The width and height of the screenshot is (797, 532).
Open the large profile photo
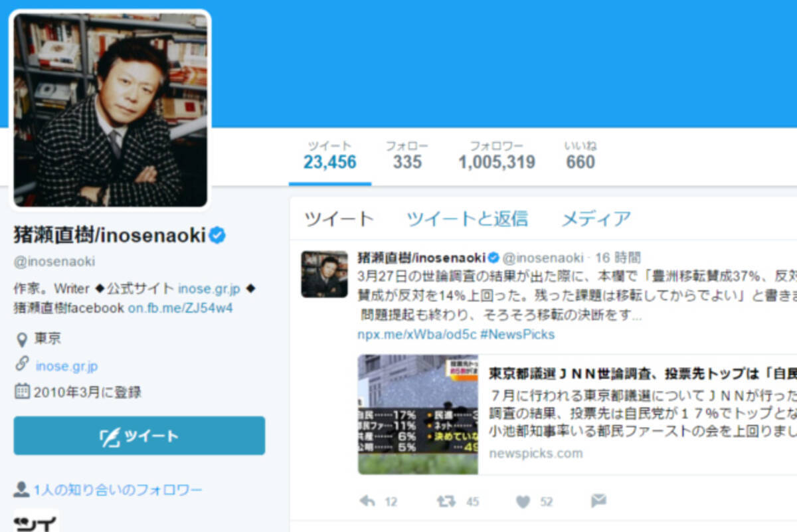(110, 110)
